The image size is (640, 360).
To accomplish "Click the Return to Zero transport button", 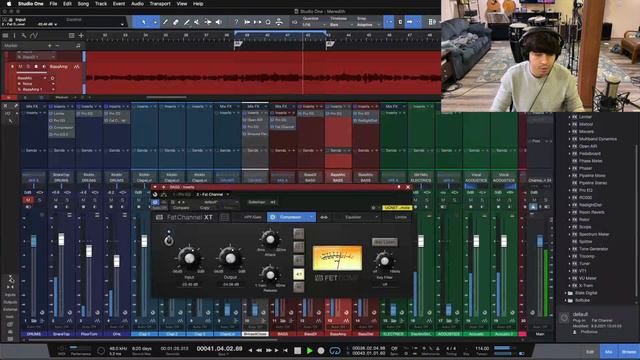I will coord(285,351).
